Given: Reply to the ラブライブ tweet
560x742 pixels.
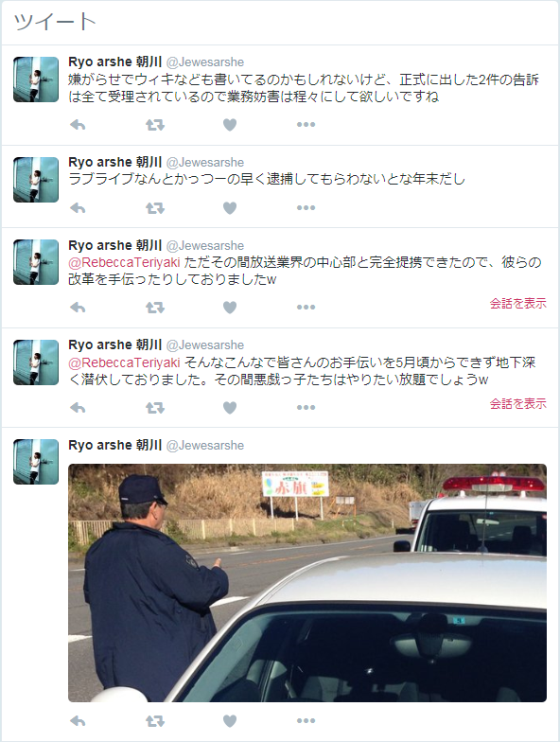Looking at the screenshot, I should point(78,208).
